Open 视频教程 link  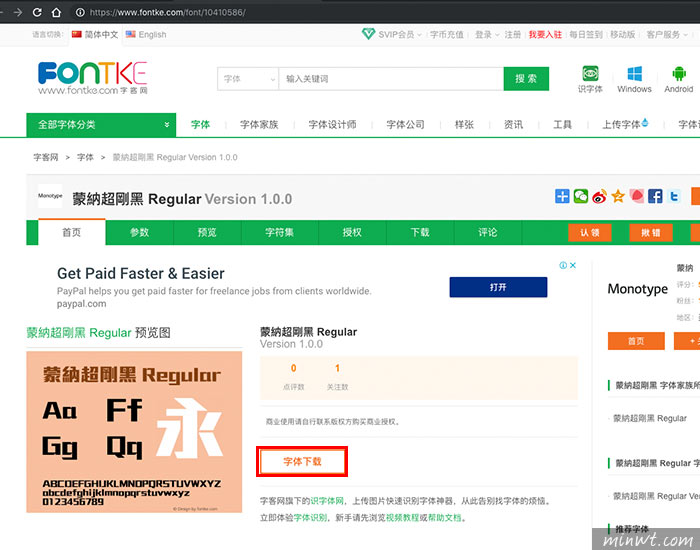tap(403, 518)
